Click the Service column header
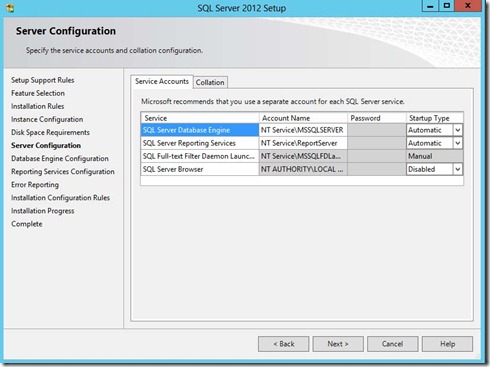 [200, 118]
